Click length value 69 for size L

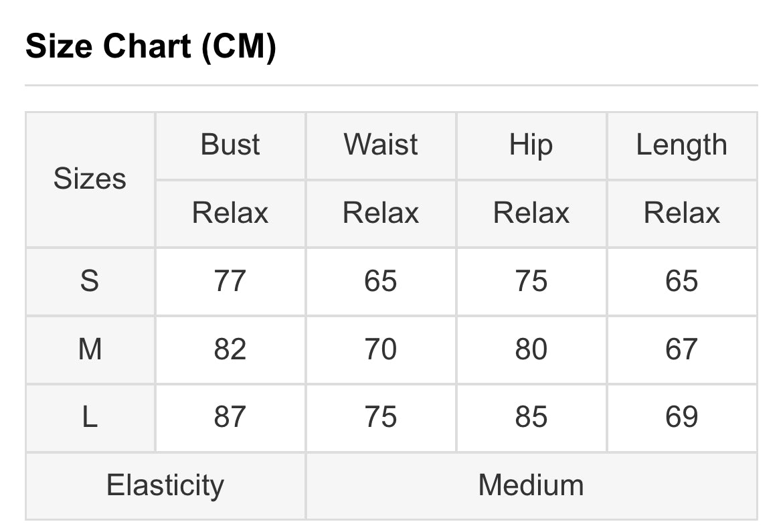pyautogui.click(x=682, y=418)
